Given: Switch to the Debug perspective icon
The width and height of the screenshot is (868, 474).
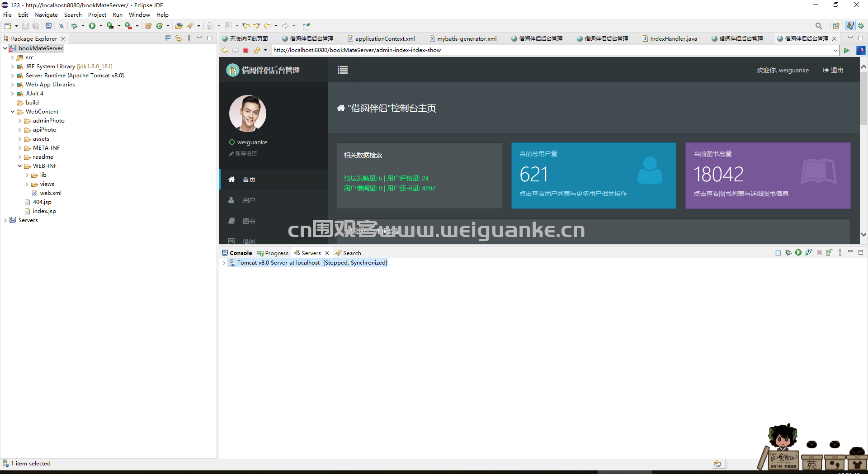Looking at the screenshot, I should point(861,26).
